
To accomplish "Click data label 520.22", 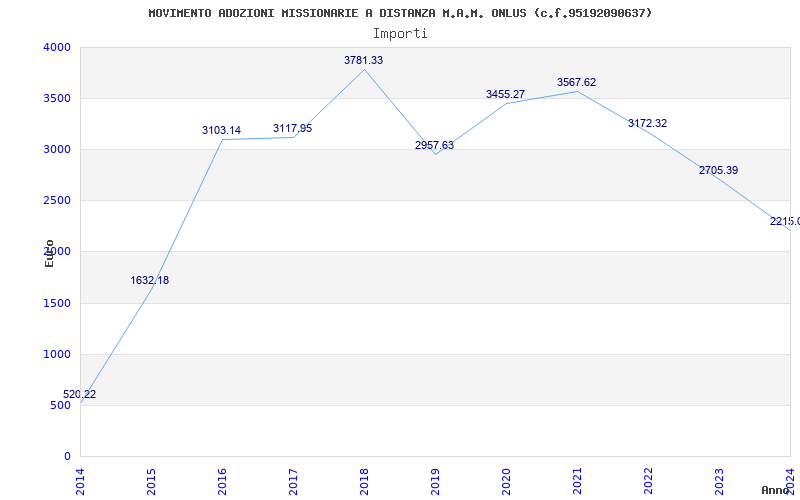I will pyautogui.click(x=79, y=394).
